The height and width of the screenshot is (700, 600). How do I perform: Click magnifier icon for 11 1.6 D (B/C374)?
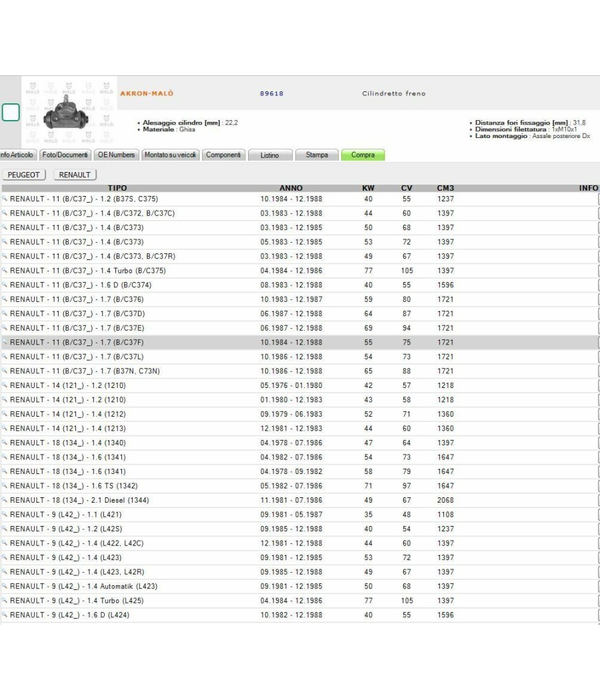(5, 285)
